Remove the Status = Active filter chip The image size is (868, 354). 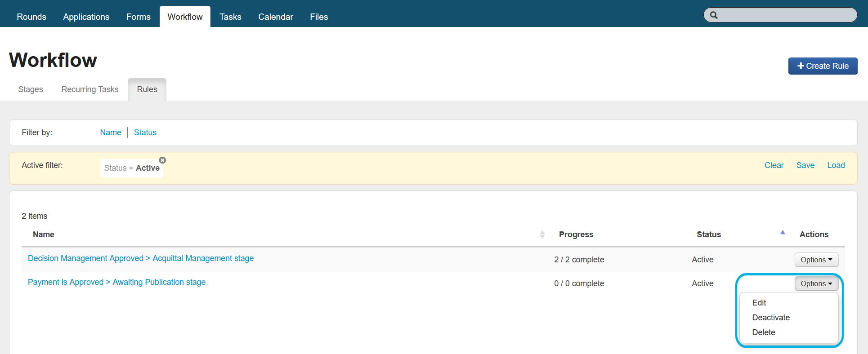tap(162, 160)
